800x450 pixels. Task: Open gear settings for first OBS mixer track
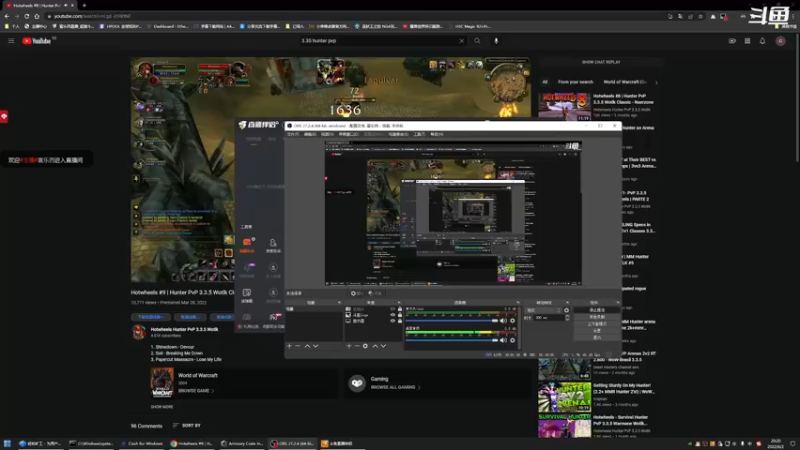513,321
